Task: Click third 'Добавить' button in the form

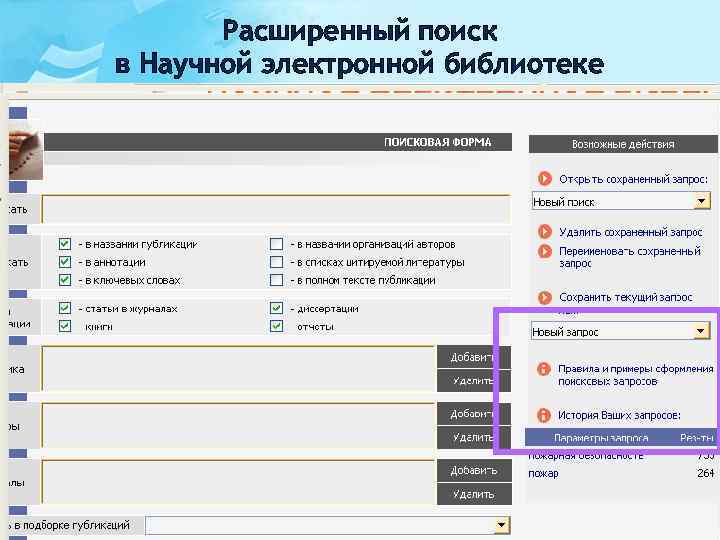Action: (474, 471)
